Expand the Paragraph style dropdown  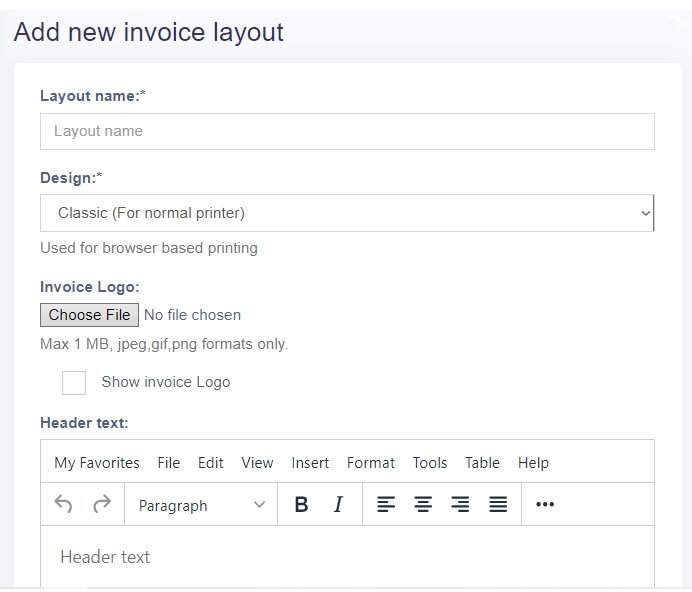coord(201,505)
